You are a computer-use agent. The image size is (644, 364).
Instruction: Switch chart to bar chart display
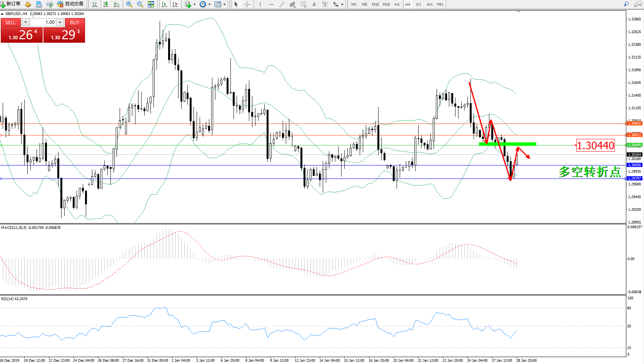[95, 4]
